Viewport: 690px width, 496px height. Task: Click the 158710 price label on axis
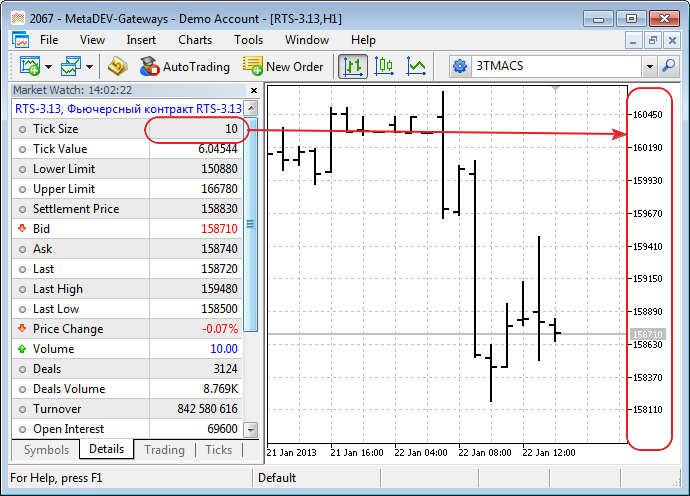tap(648, 334)
